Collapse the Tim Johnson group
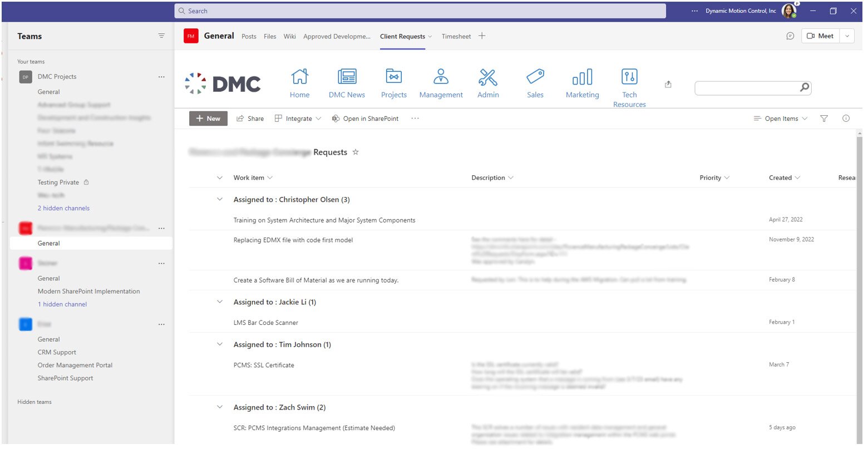868x449 pixels. point(220,344)
